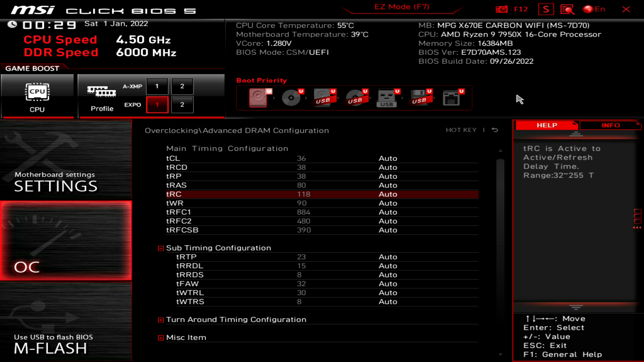Expand the Misc Item section
Viewport: 644px width, 362px height.
coord(161,338)
